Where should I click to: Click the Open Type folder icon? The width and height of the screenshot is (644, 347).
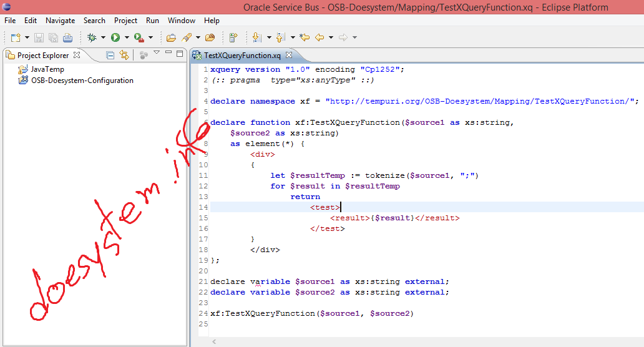pyautogui.click(x=171, y=38)
